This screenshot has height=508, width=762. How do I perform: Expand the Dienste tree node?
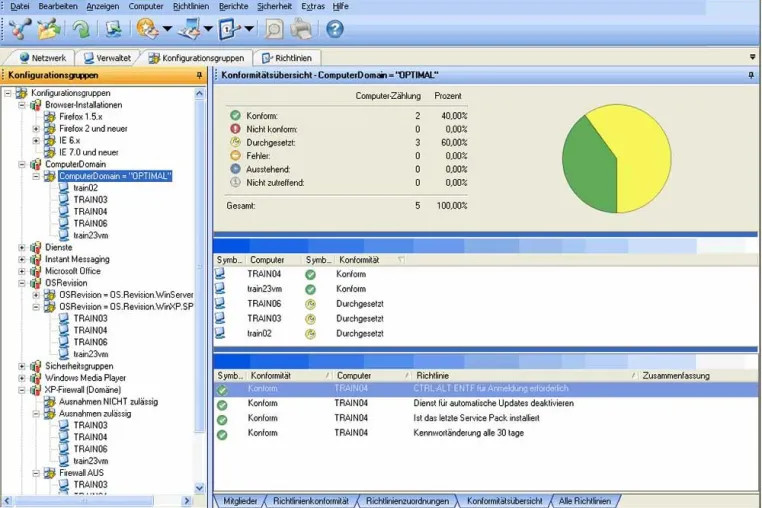[22, 247]
